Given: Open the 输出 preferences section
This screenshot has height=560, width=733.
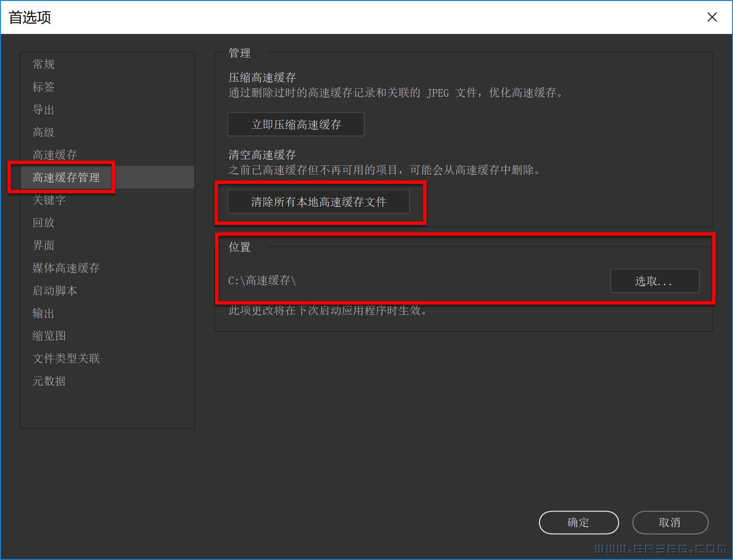Looking at the screenshot, I should (43, 313).
